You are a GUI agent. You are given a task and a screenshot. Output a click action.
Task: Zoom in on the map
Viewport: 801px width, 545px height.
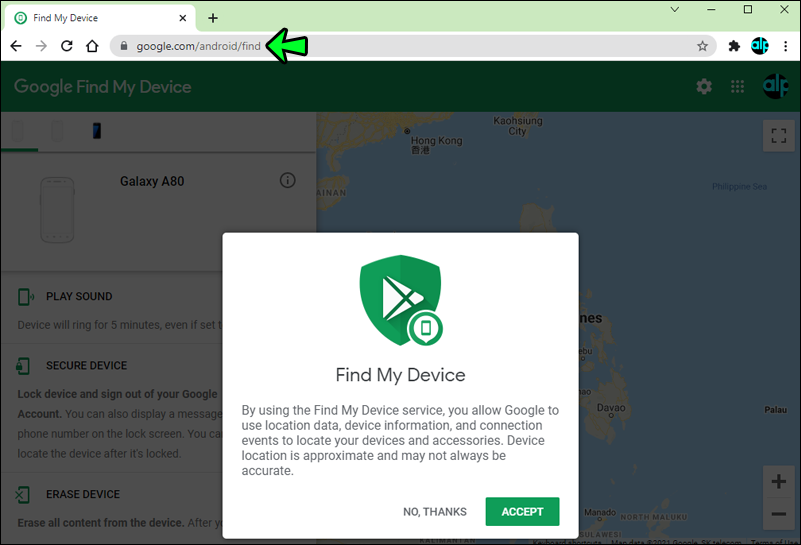(779, 481)
